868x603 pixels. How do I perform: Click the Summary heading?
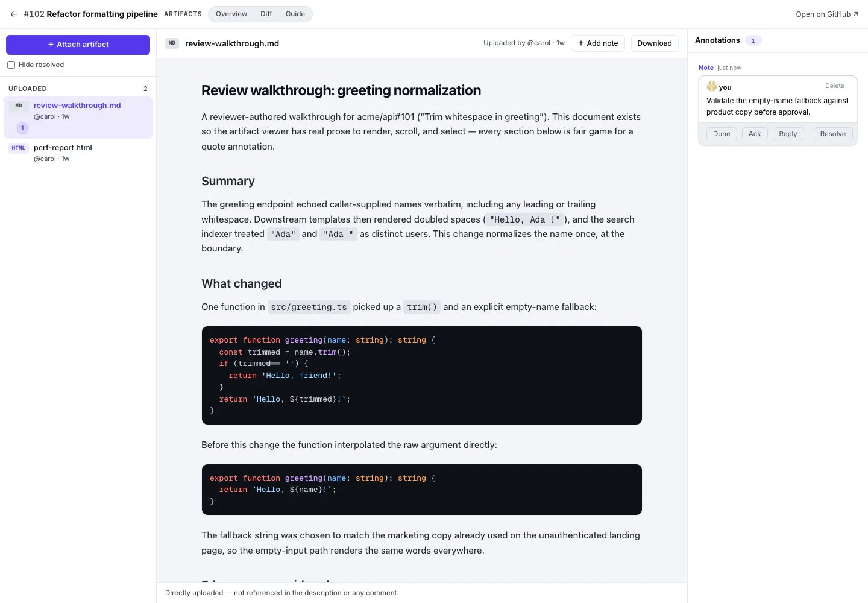pos(228,182)
